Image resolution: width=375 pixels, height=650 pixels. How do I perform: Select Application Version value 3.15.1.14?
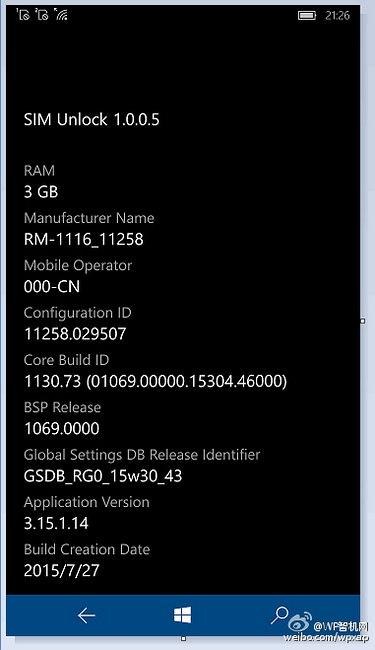point(56,523)
